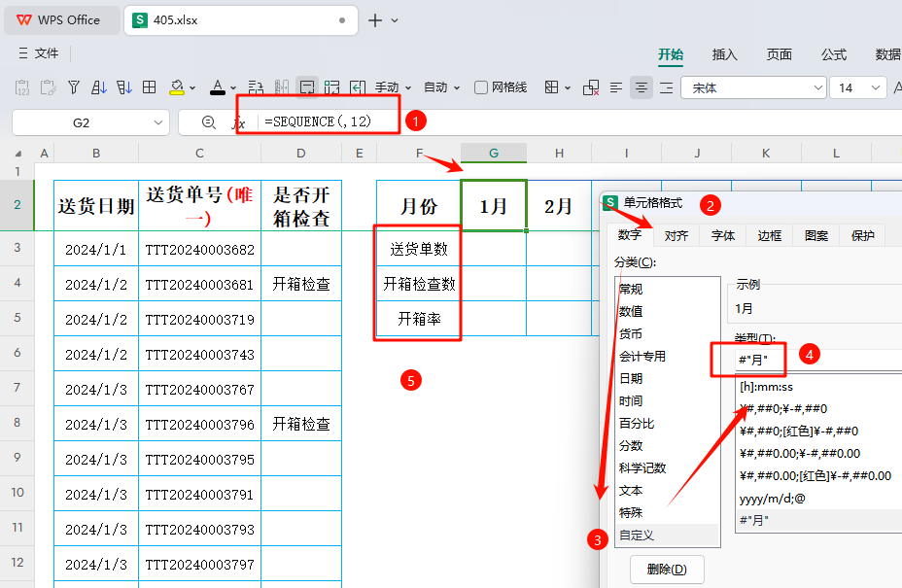Open a new tab with plus icon

pos(375,20)
